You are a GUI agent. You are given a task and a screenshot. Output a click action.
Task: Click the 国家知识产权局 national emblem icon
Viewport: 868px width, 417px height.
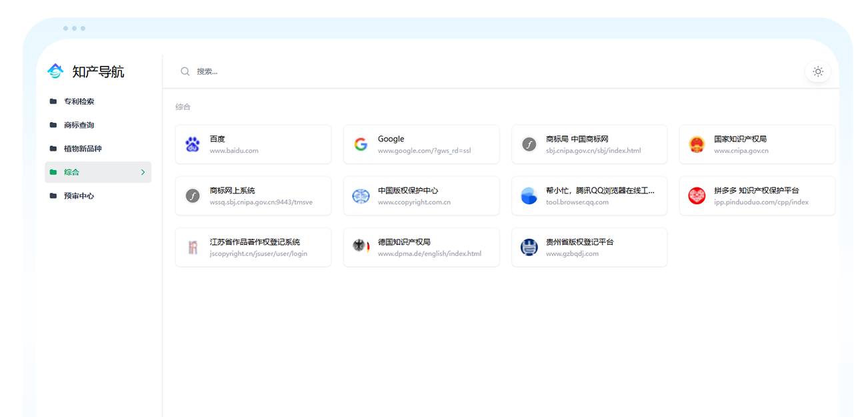(697, 143)
